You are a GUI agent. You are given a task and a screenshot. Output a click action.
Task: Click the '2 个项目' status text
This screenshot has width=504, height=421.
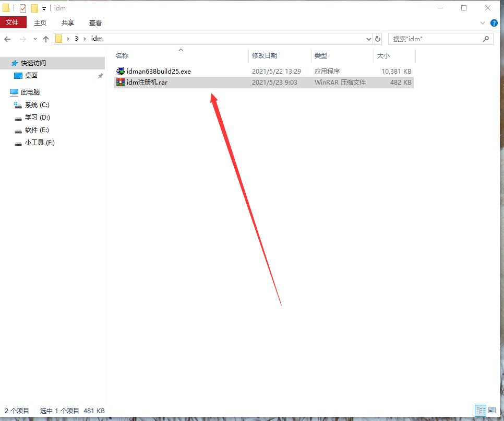tap(17, 411)
